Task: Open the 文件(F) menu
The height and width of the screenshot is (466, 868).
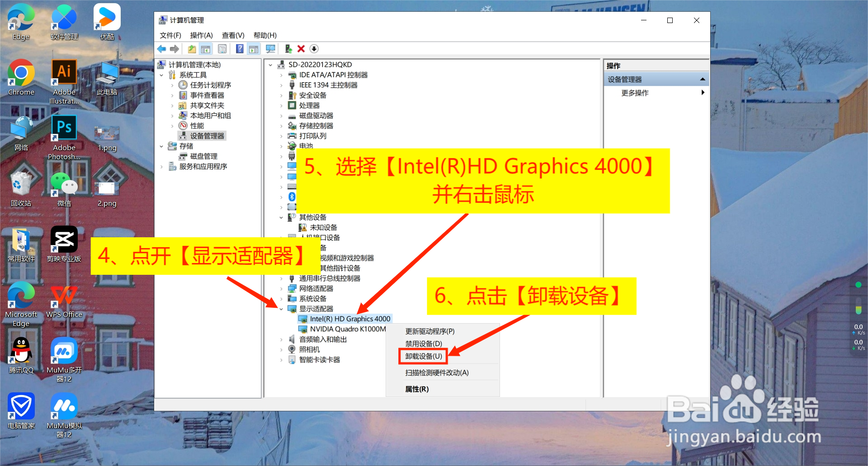Action: (x=170, y=35)
